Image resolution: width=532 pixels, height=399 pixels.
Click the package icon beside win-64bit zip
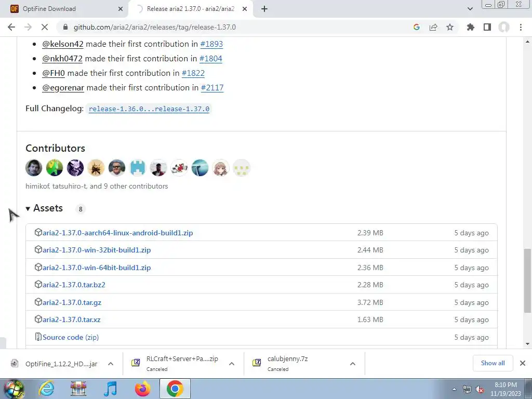point(38,267)
